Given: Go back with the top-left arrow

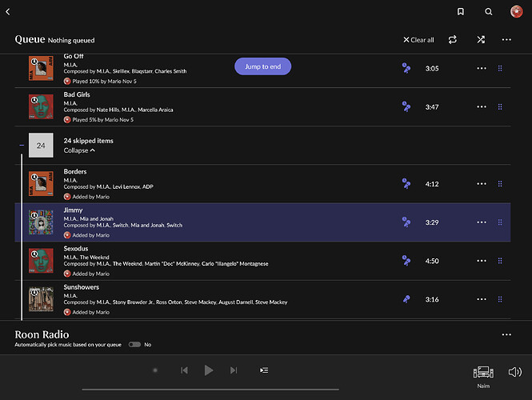Looking at the screenshot, I should pyautogui.click(x=8, y=12).
